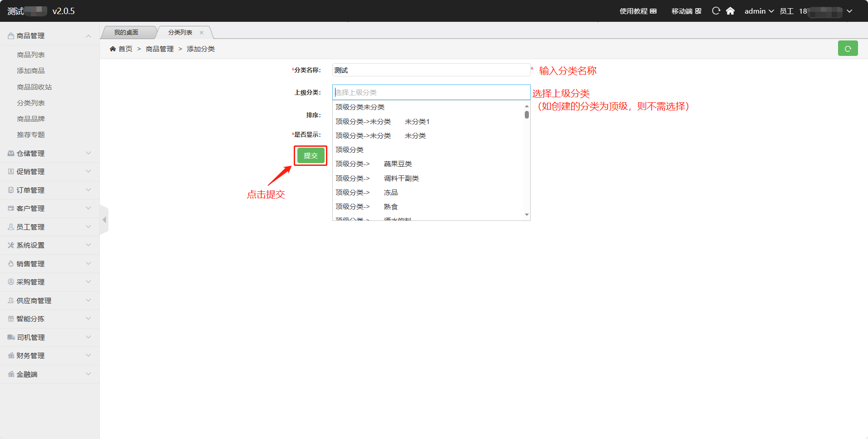
Task: Open the 移动端 QR code icon
Action: pos(698,11)
